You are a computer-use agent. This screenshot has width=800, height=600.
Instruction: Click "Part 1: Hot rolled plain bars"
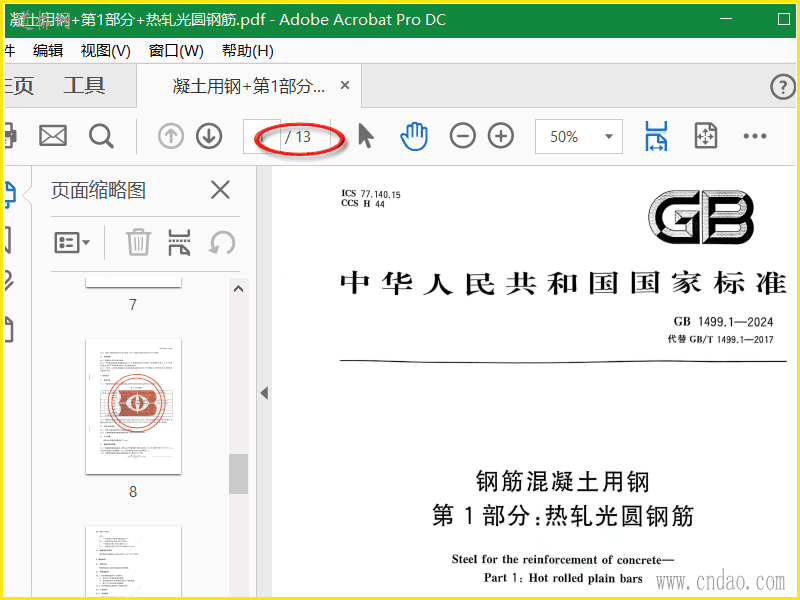[x=563, y=578]
